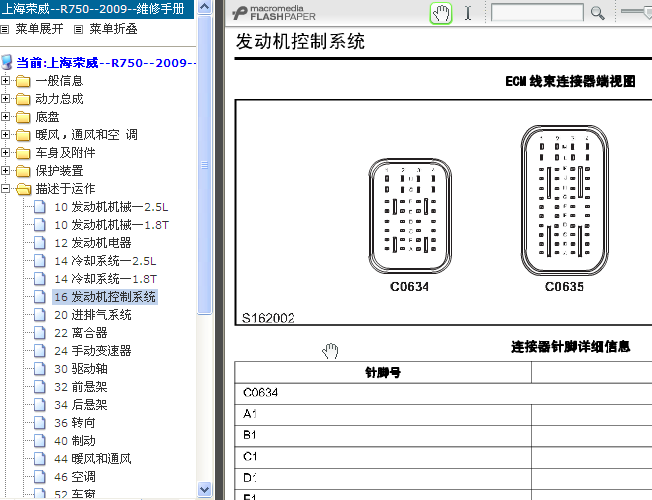
Task: Click the folder icon for 车身及附件
Action: pyautogui.click(x=23, y=153)
